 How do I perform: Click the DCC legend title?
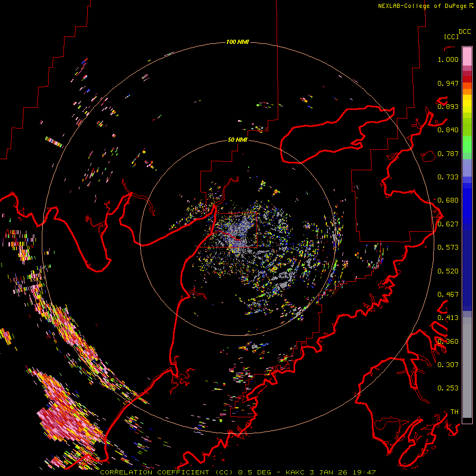point(465,32)
